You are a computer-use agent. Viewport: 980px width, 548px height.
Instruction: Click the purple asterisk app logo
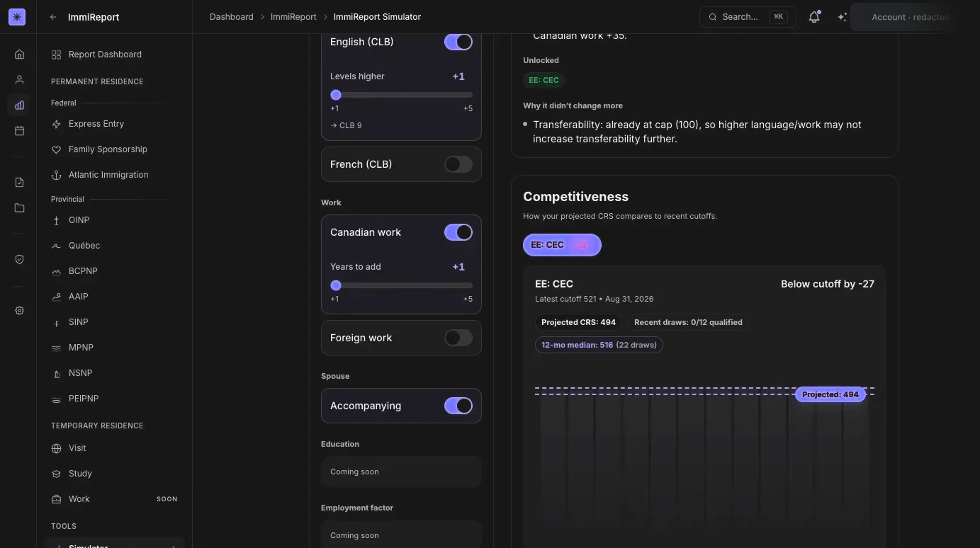point(17,17)
